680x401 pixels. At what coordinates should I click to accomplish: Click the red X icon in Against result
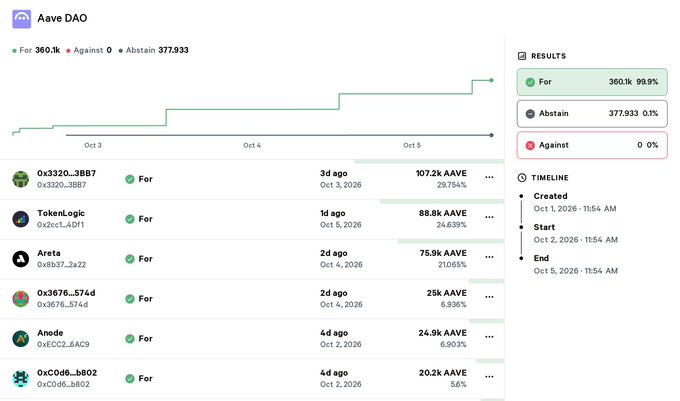pos(530,146)
